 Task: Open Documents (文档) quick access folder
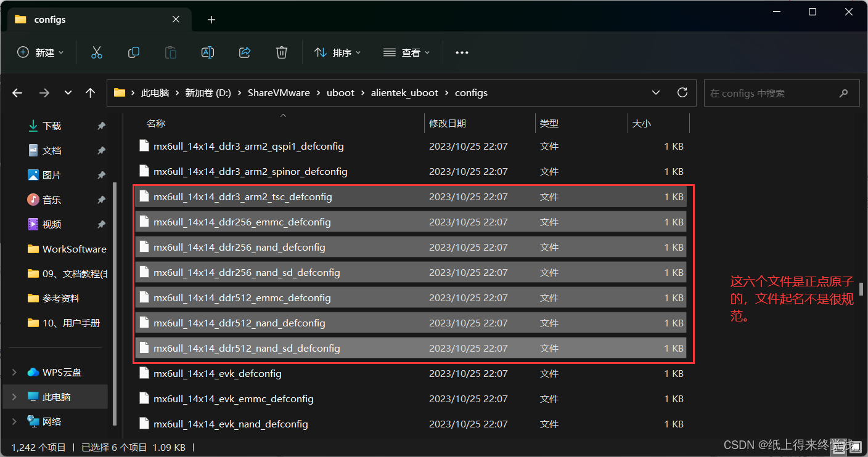[52, 150]
